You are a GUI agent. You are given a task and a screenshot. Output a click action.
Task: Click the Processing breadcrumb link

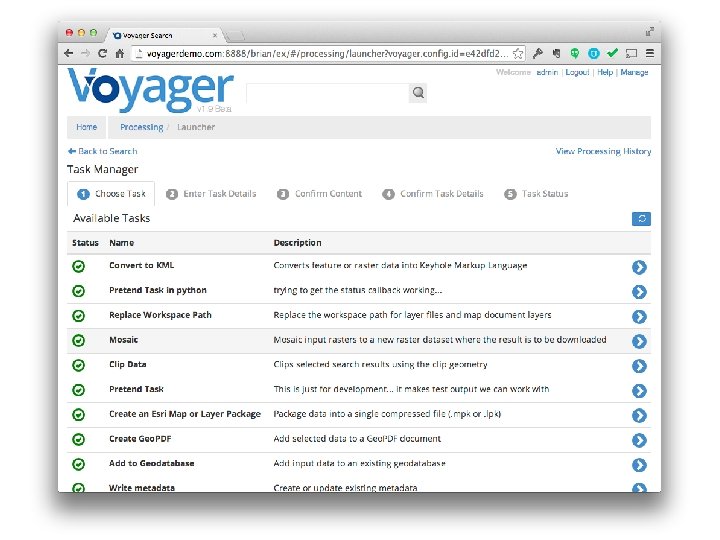(x=141, y=127)
